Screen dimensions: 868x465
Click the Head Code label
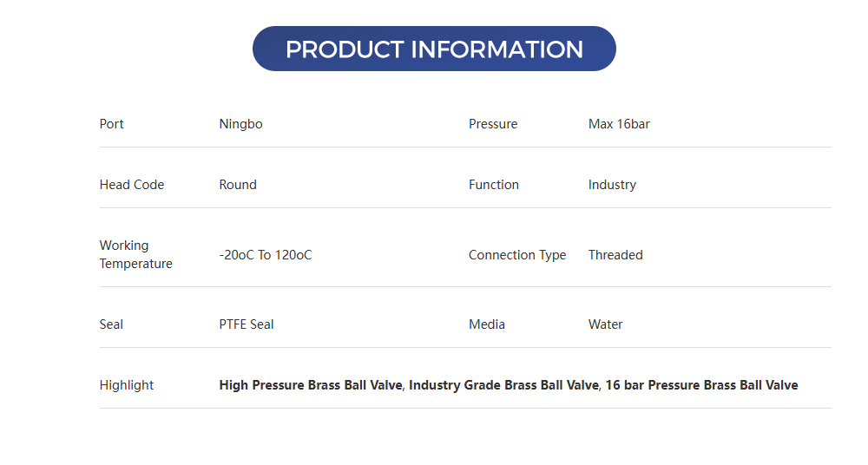click(x=132, y=185)
